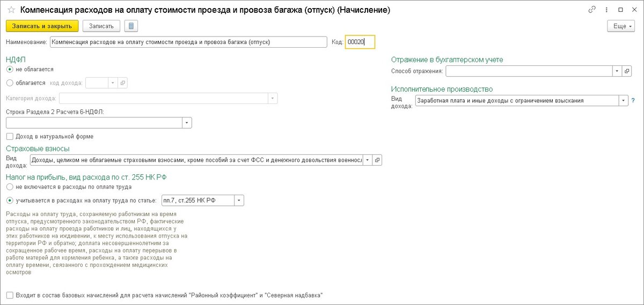Image resolution: width=644 pixels, height=305 pixels.
Task: Click the НДФЛ section heading
Action: pos(16,59)
